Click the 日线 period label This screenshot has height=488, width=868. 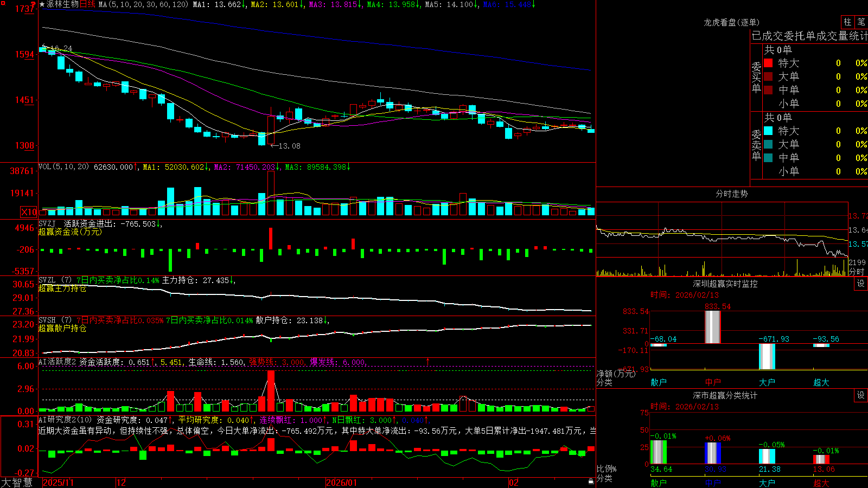pos(88,4)
